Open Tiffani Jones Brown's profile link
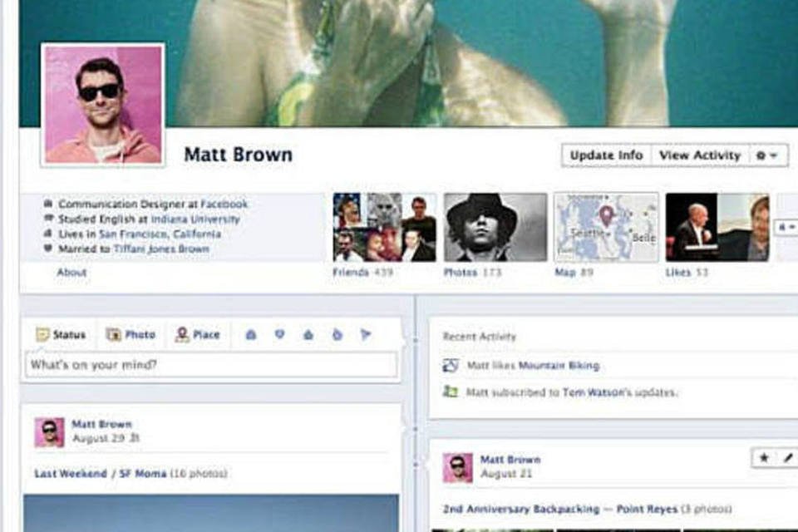This screenshot has height=532, width=798. [x=161, y=249]
